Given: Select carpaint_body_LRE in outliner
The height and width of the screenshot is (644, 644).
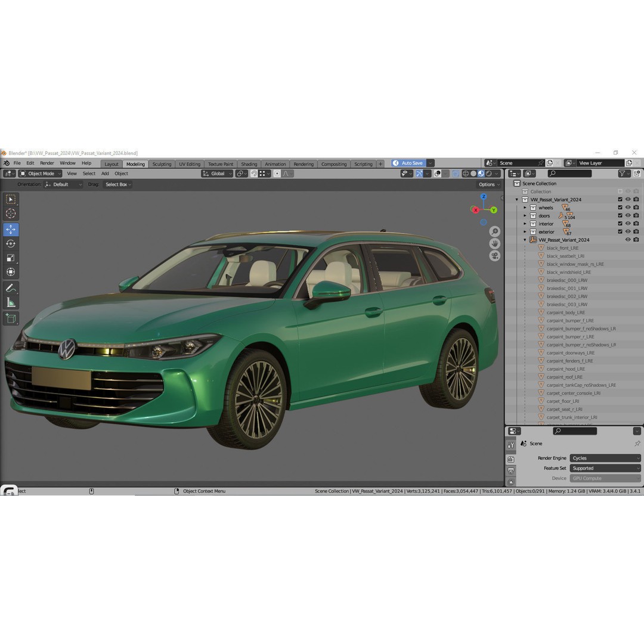Looking at the screenshot, I should tap(565, 312).
